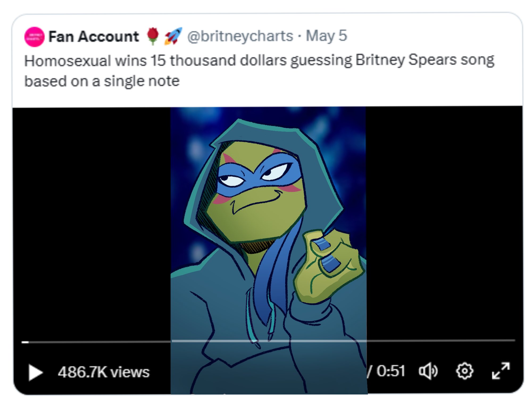Click the tweet text about Britney Spears
This screenshot has height=404, width=532.
tap(259, 70)
